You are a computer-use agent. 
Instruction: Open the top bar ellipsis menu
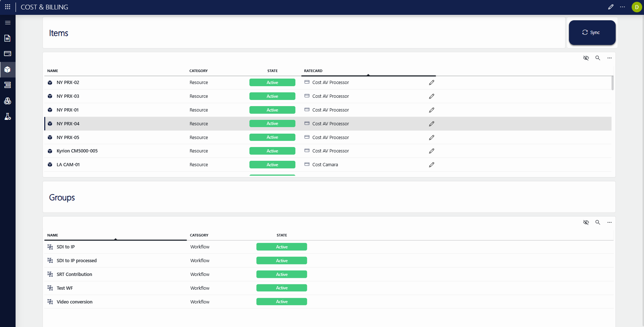(622, 7)
